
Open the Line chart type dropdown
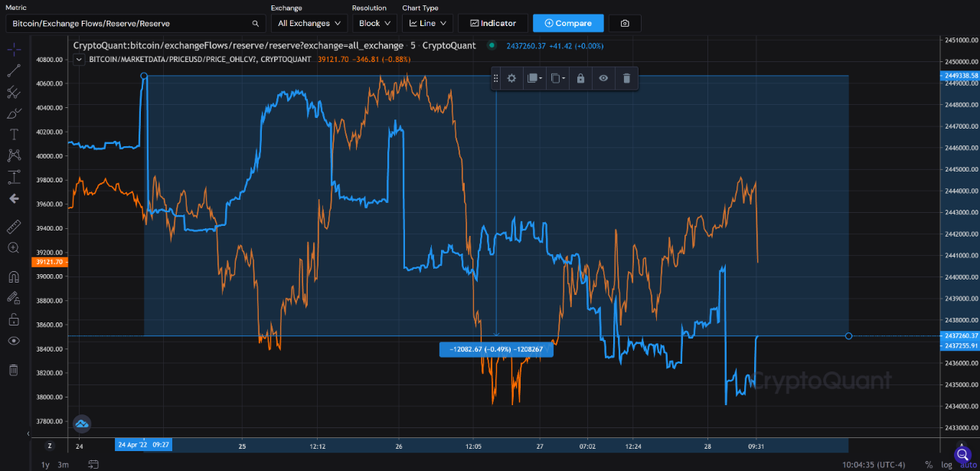click(x=428, y=23)
